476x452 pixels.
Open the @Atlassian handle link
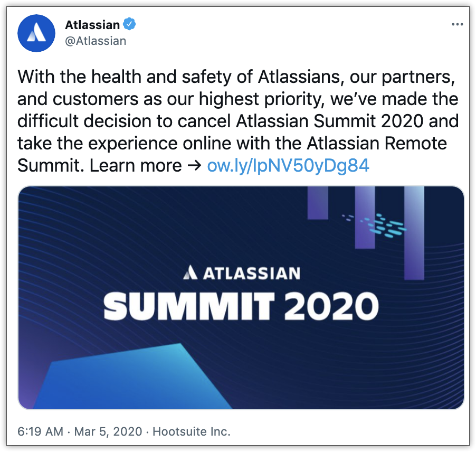[x=96, y=41]
